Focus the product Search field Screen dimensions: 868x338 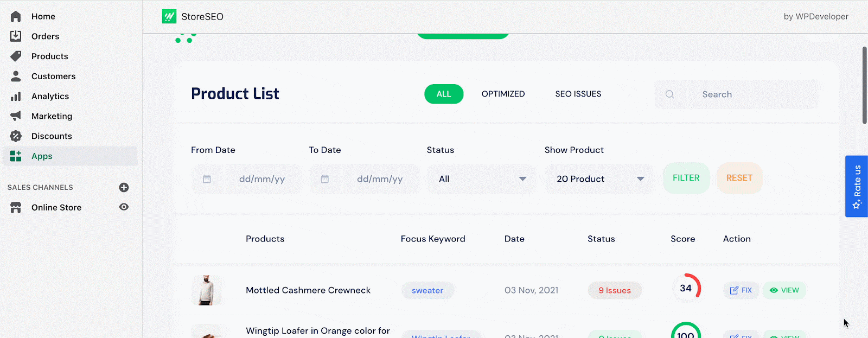point(737,94)
